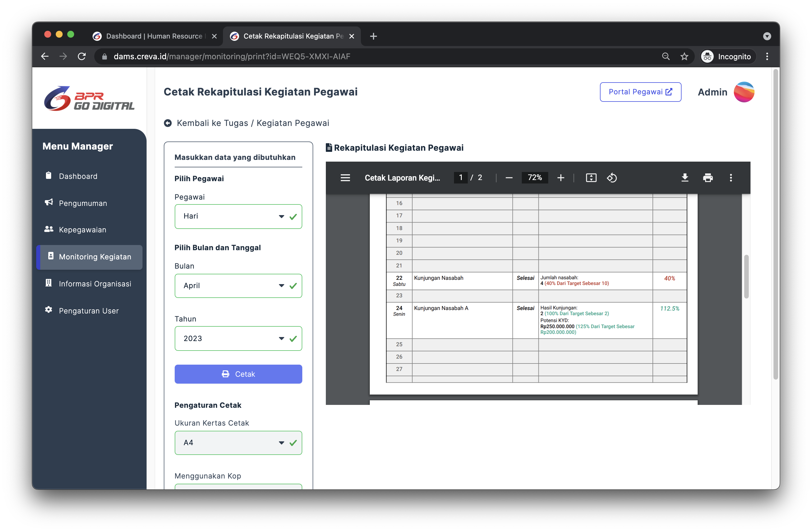
Task: Open a new browser tab
Action: pyautogui.click(x=373, y=36)
